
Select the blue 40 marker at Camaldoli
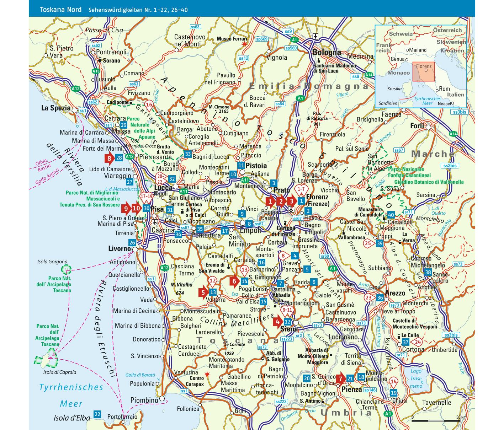click(391, 215)
